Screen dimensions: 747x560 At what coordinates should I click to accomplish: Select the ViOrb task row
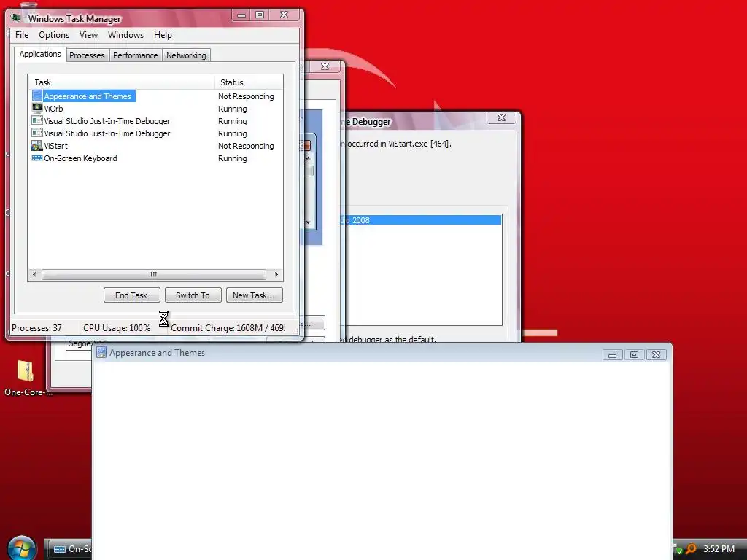(x=155, y=109)
